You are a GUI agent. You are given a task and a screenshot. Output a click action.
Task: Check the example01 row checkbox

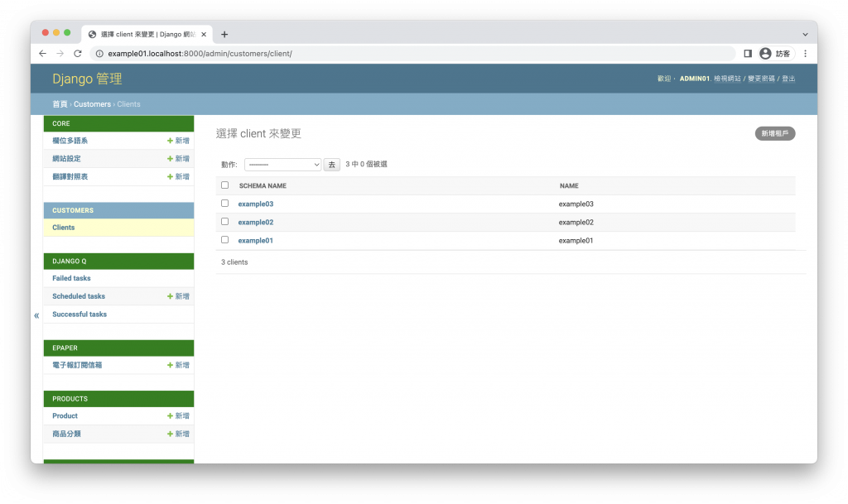(x=225, y=240)
